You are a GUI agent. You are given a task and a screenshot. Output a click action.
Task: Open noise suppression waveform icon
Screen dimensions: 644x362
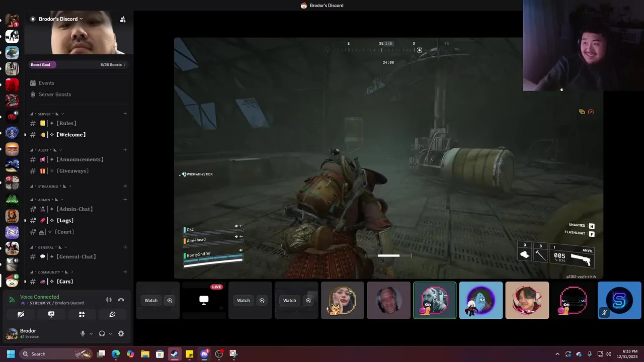[x=109, y=300]
